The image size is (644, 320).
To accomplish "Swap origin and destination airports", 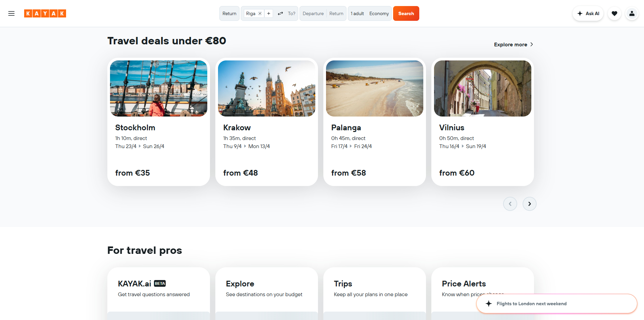I will click(280, 13).
